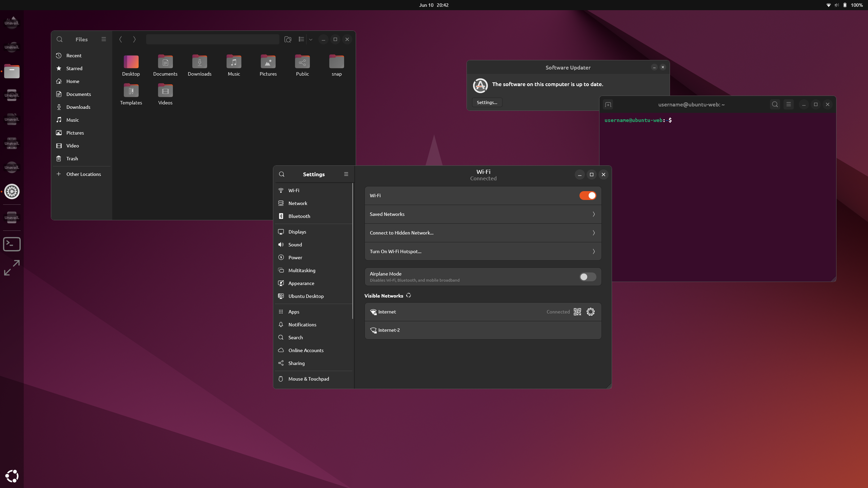Open the Terminal hamburger menu
The width and height of the screenshot is (868, 488).
pyautogui.click(x=788, y=104)
